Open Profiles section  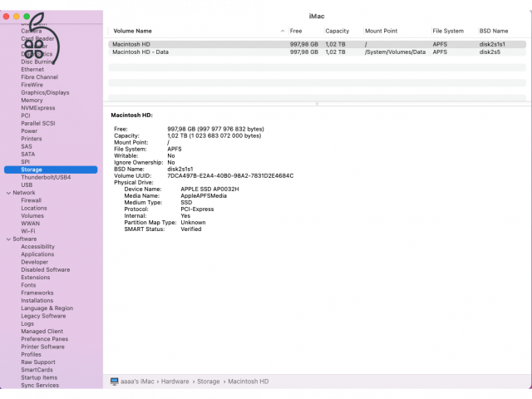point(31,354)
